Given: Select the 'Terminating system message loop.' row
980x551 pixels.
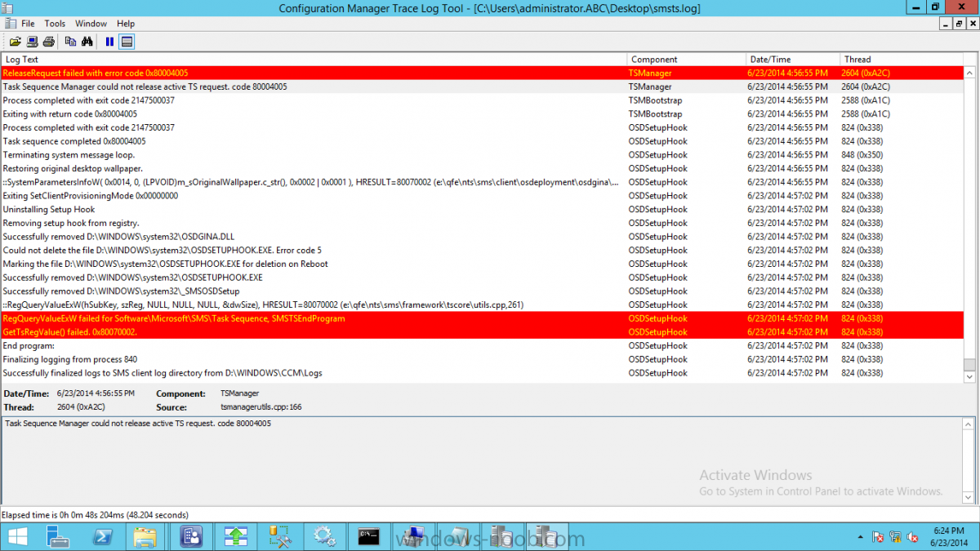Looking at the screenshot, I should click(482, 154).
